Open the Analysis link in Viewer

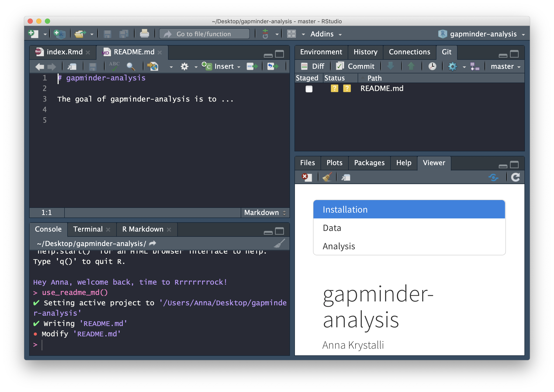[x=409, y=246]
